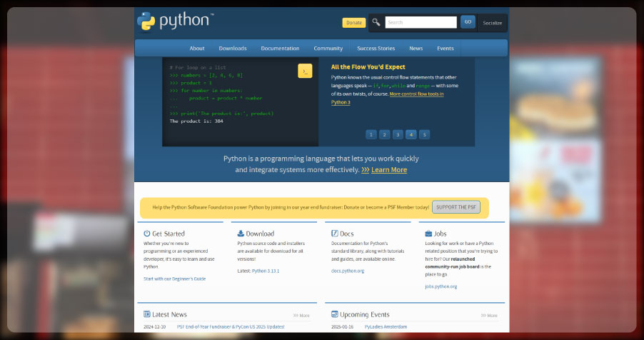Screen dimensions: 644x340
Task: Click the Jobs briefcase icon
Action: (x=428, y=234)
